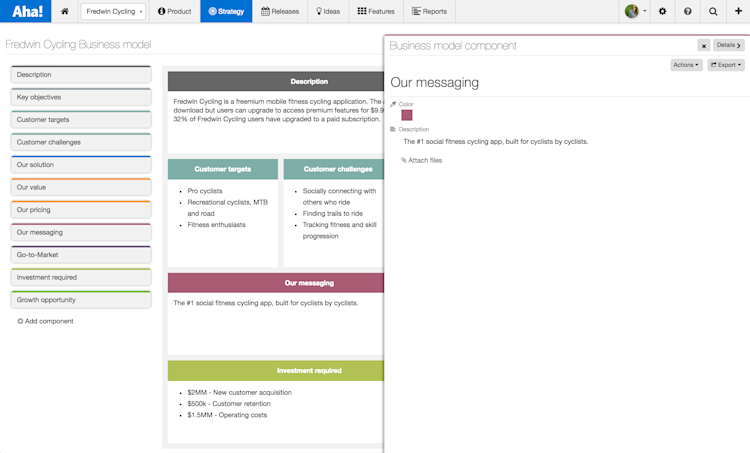Viewport: 750px width, 453px height.
Task: Open the user avatar menu
Action: coord(635,11)
